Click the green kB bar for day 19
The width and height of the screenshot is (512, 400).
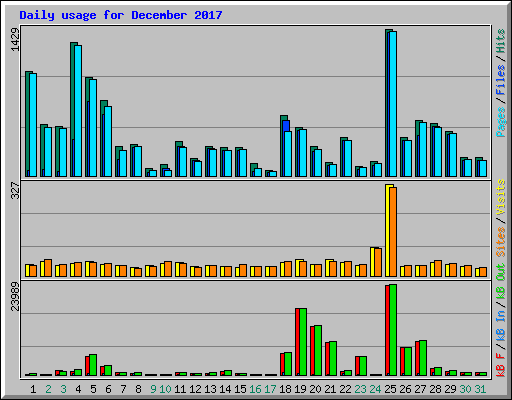303,342
